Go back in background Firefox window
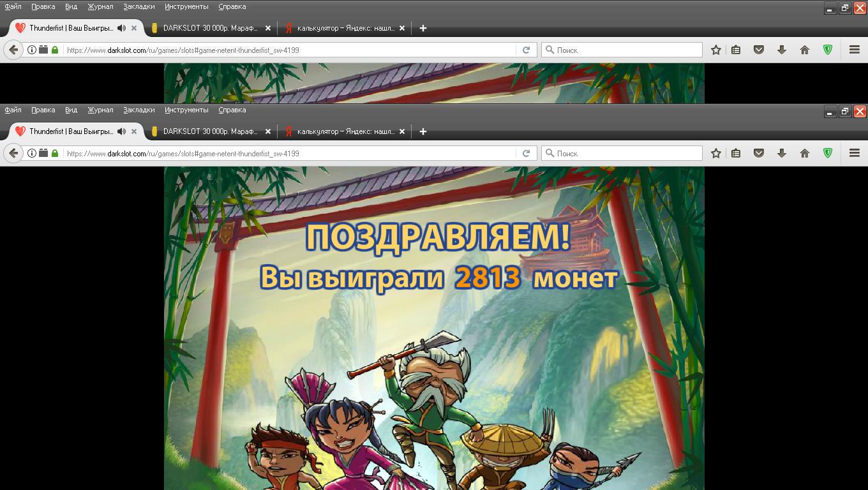868x490 pixels. 13,50
